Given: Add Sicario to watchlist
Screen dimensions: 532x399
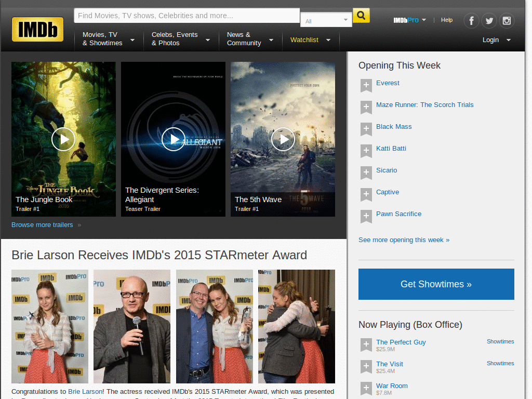Looking at the screenshot, I should point(366,172).
